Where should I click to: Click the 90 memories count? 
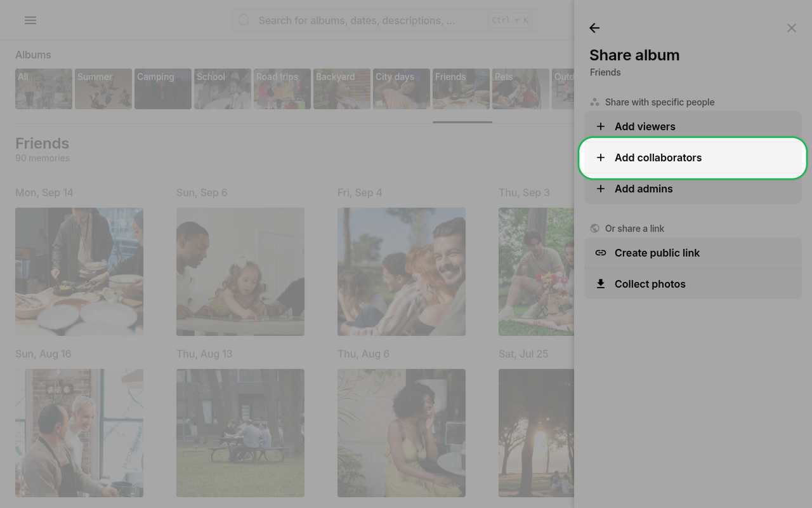point(43,158)
